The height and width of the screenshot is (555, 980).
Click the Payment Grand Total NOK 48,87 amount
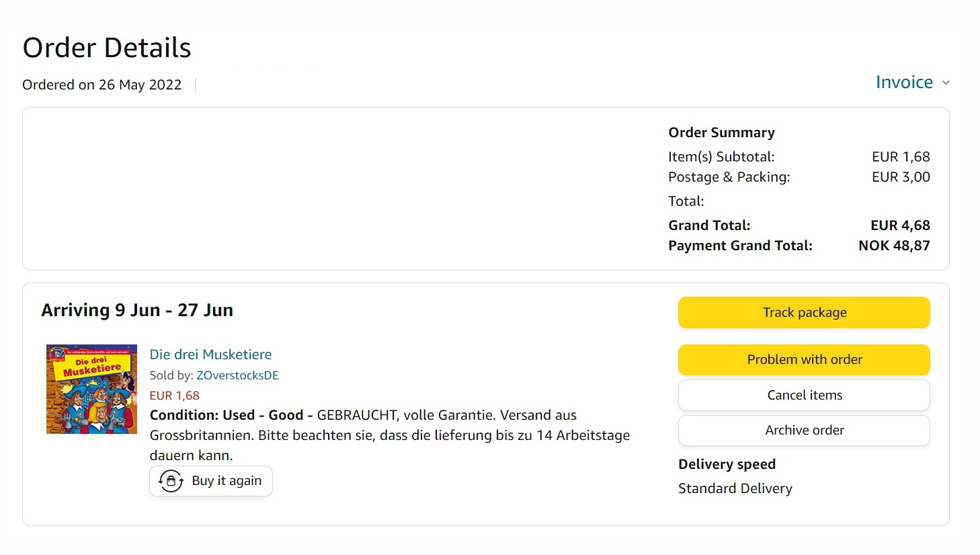click(x=894, y=246)
